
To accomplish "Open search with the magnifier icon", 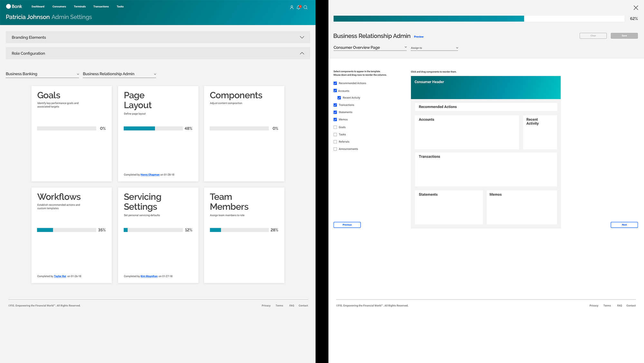I will point(306,7).
